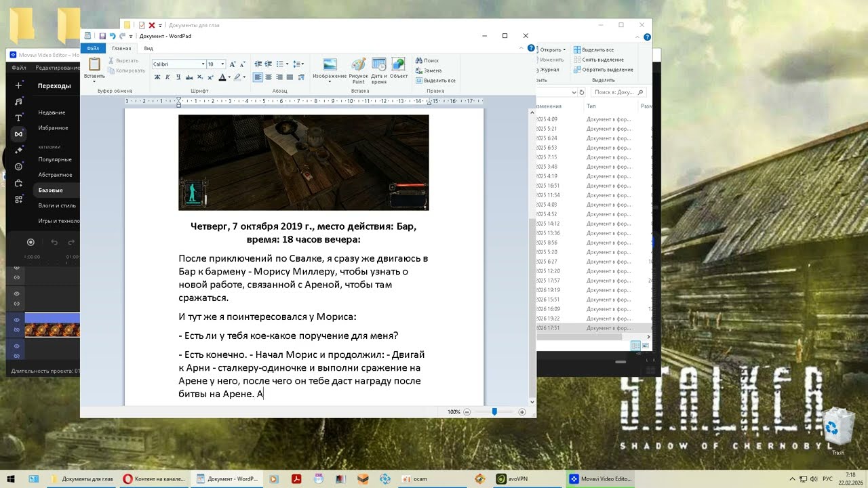The image size is (868, 488).
Task: Click the zoom out minus button
Action: coord(467,412)
